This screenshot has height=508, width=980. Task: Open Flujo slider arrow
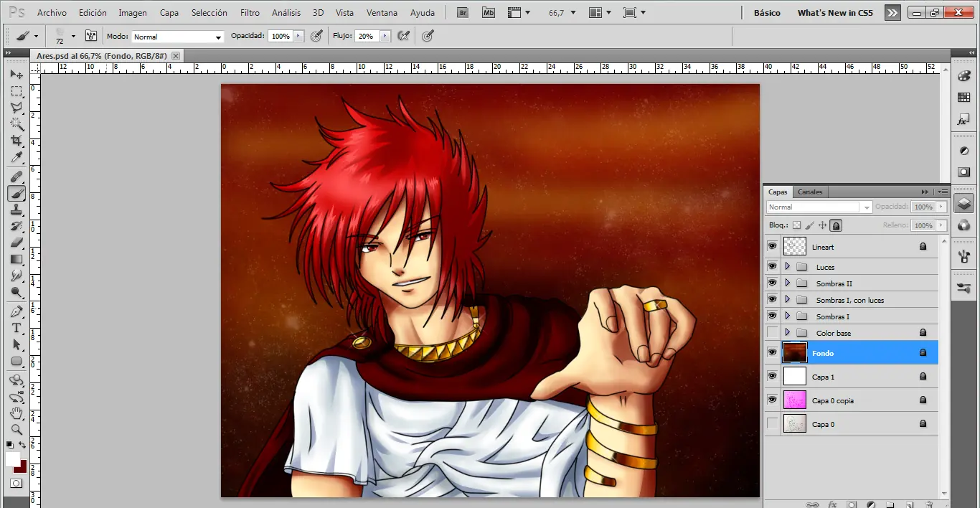pos(385,36)
